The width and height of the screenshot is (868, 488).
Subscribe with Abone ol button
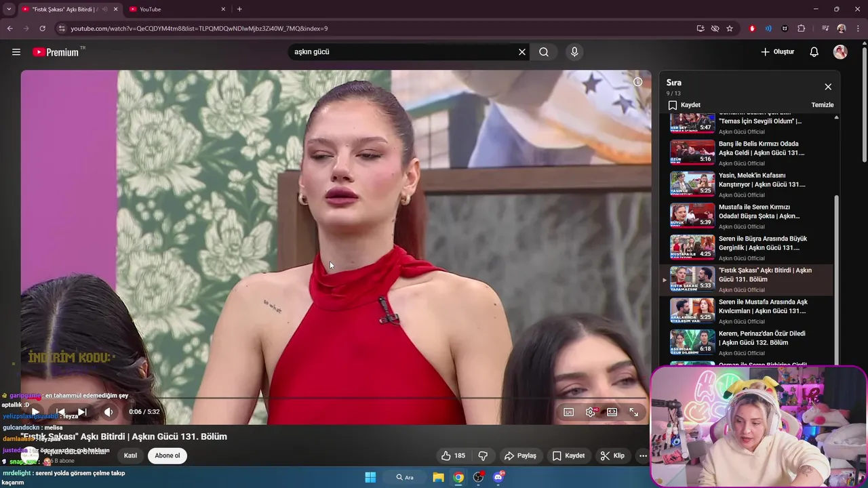[x=167, y=455]
